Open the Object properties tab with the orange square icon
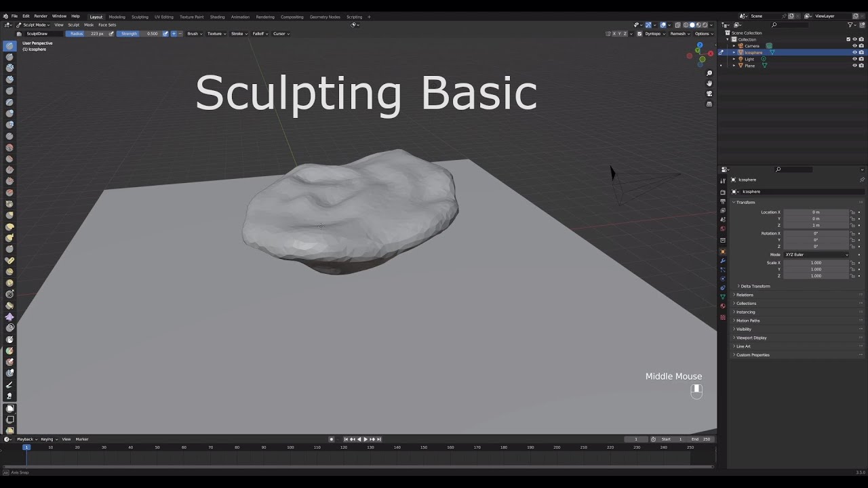This screenshot has width=868, height=488. [723, 251]
